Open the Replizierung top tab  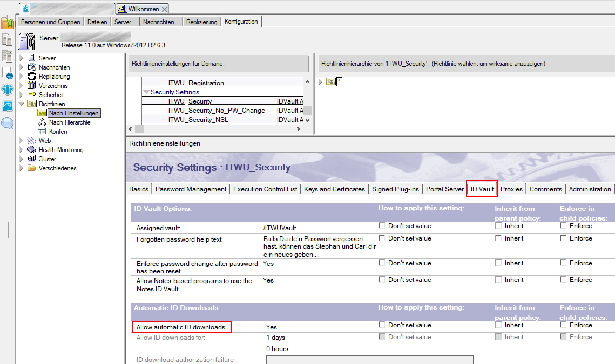click(x=201, y=22)
